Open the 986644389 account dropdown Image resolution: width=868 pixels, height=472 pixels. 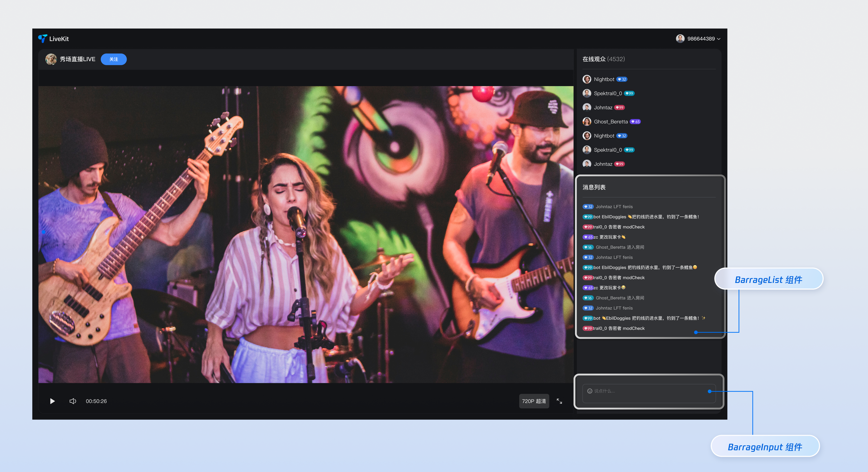point(718,39)
